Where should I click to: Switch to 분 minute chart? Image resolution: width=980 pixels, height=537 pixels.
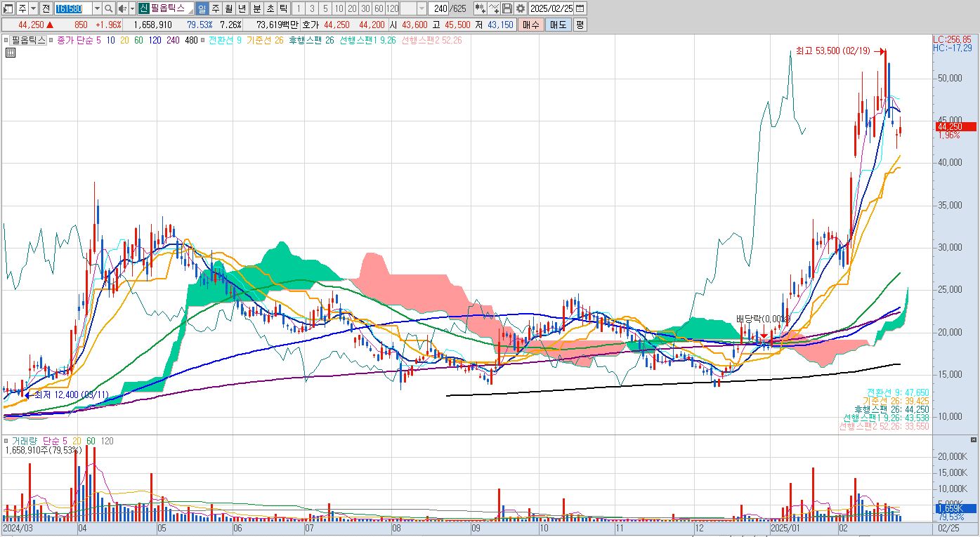click(256, 8)
